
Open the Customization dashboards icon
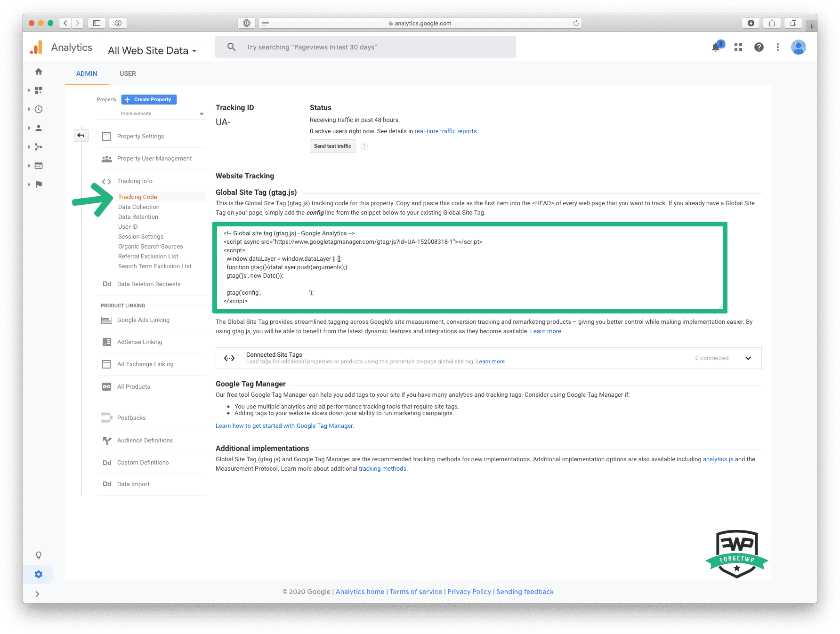point(39,90)
